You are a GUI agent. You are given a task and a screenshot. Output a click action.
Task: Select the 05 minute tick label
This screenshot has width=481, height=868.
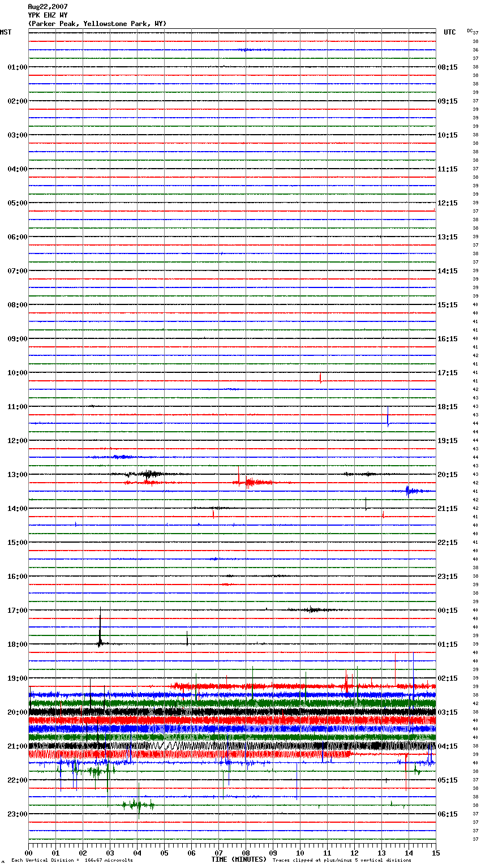pos(164,853)
